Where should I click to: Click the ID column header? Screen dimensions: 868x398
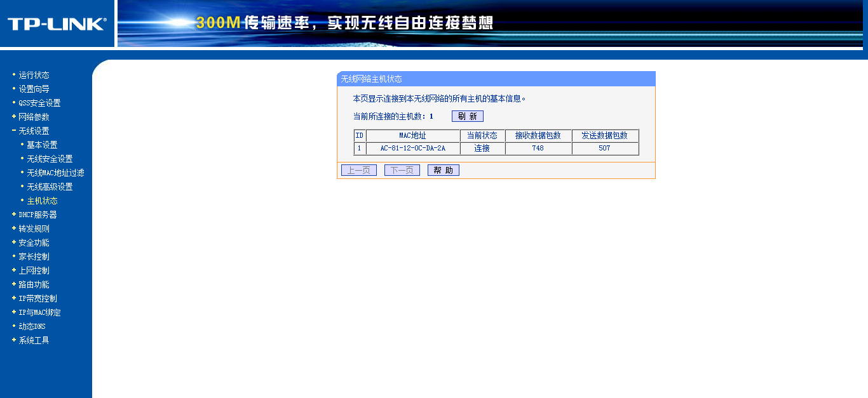coord(360,136)
